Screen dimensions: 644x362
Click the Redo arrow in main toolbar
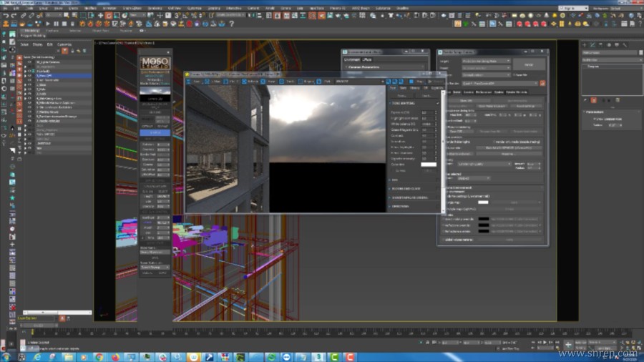[14, 16]
